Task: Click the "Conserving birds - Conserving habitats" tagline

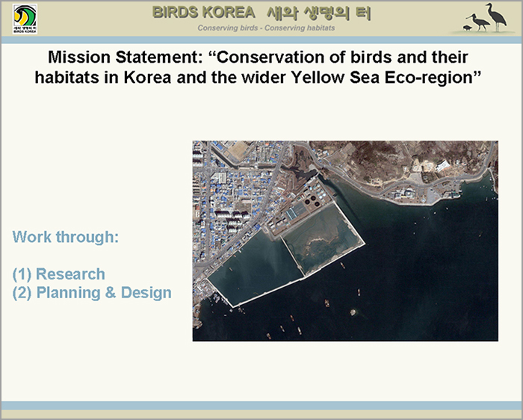Action: coord(266,28)
